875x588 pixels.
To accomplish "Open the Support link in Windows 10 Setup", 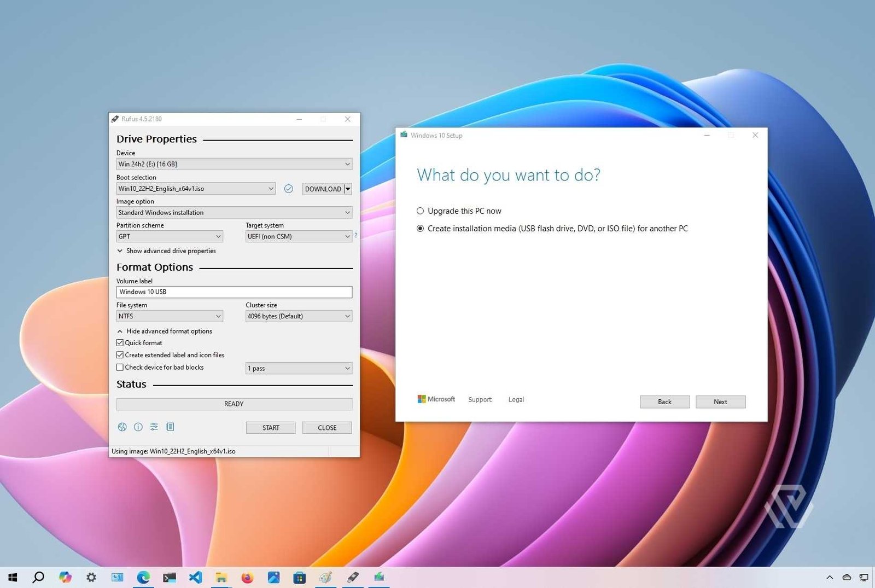I will [x=480, y=399].
